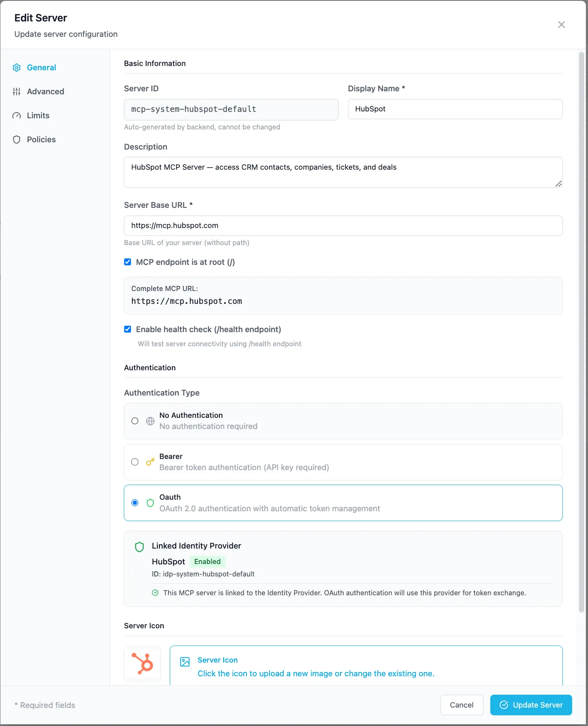
Task: Edit the Display Name field
Action: pos(455,109)
